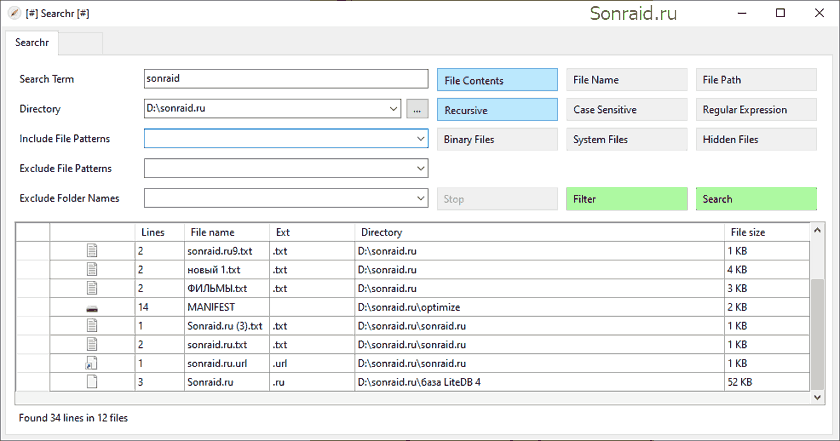The height and width of the screenshot is (441, 840).
Task: Click the .ru extension cell
Action: (312, 382)
